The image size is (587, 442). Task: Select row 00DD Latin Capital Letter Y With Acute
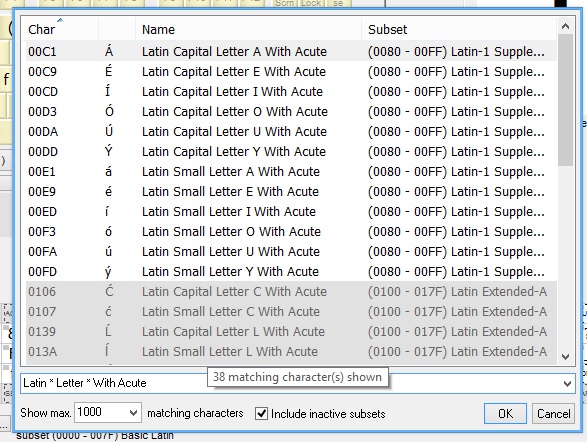tap(291, 152)
